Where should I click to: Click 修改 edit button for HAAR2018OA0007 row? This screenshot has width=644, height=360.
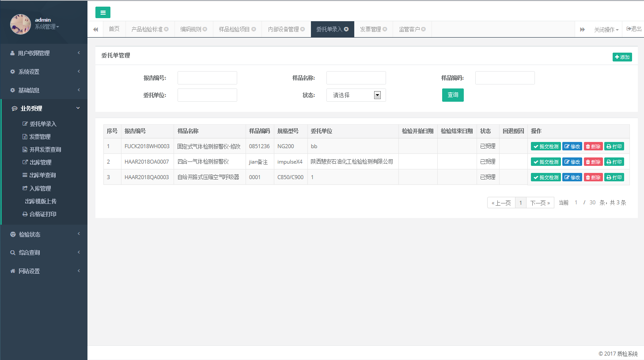coord(572,162)
